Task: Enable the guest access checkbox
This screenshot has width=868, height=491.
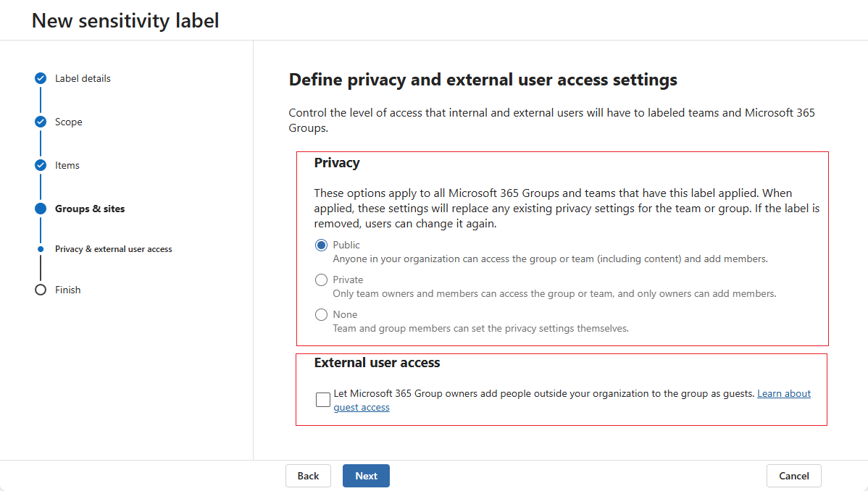Action: point(322,399)
